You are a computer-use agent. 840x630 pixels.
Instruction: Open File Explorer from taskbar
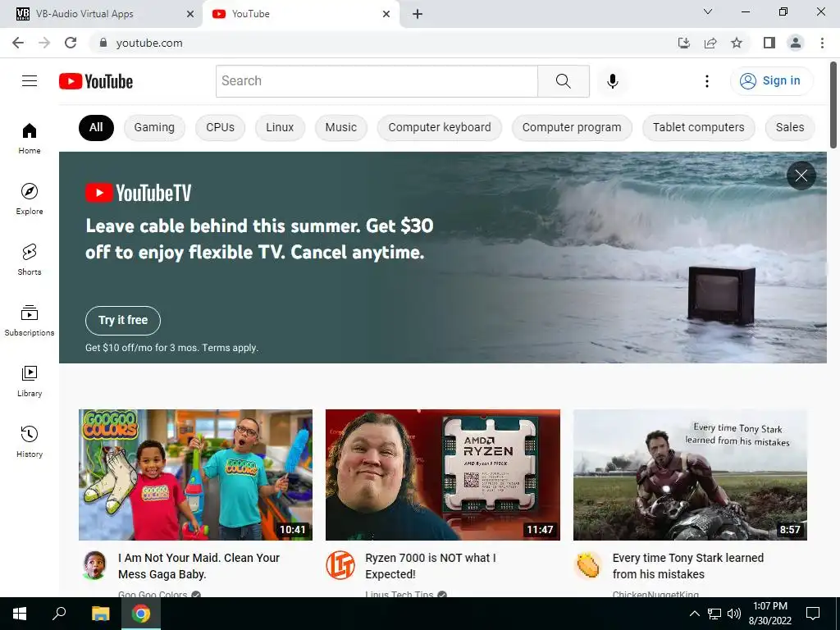[x=100, y=614]
